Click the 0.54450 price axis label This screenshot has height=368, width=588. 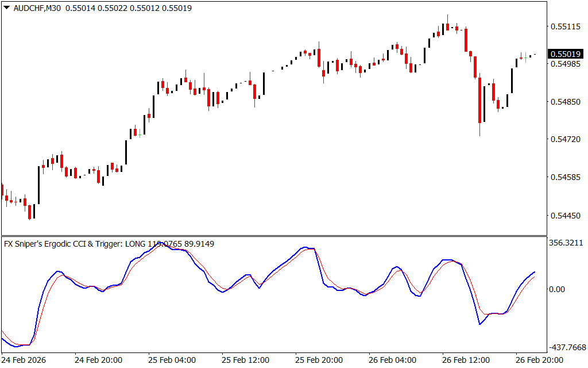click(x=564, y=216)
